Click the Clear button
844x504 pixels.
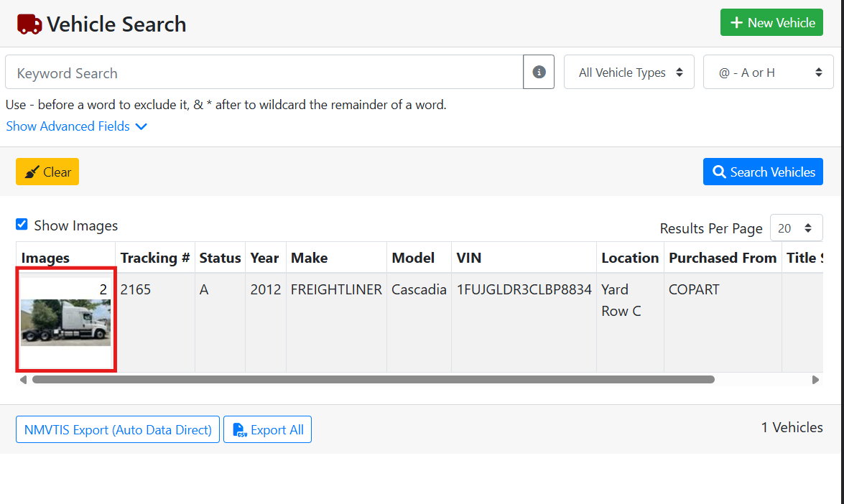47,172
